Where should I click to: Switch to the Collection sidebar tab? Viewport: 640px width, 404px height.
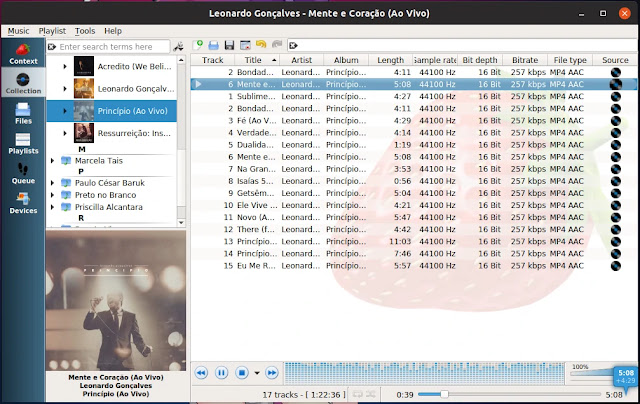pyautogui.click(x=23, y=84)
